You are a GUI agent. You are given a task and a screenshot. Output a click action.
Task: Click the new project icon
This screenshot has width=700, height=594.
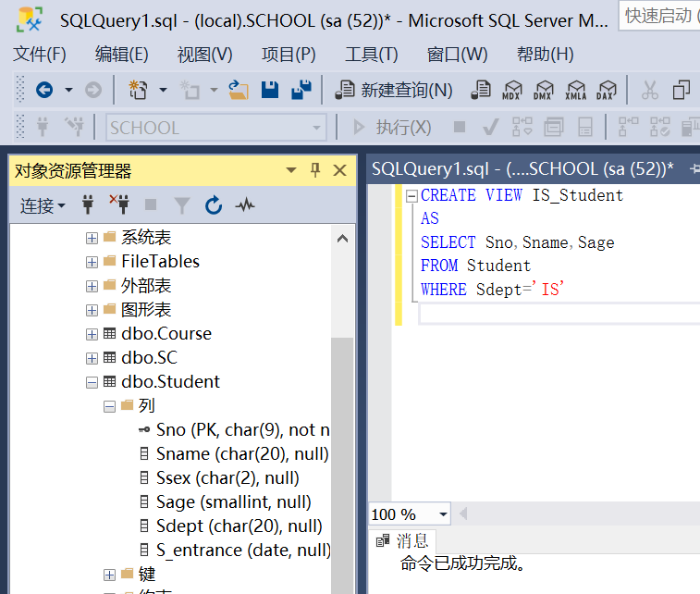point(138,90)
